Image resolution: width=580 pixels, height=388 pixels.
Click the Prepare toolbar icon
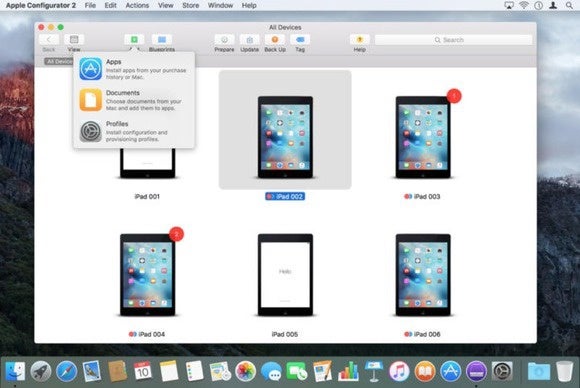(224, 40)
